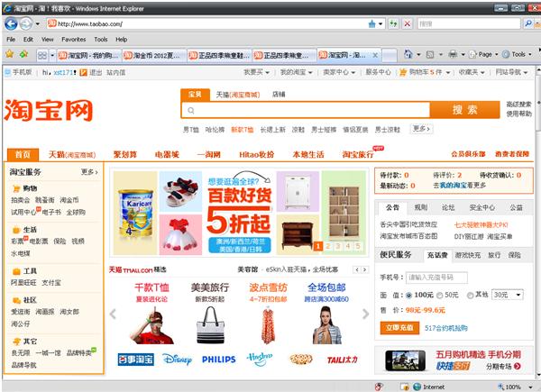This screenshot has width=541, height=392.
Task: Open the Help menu
Action: point(121,40)
